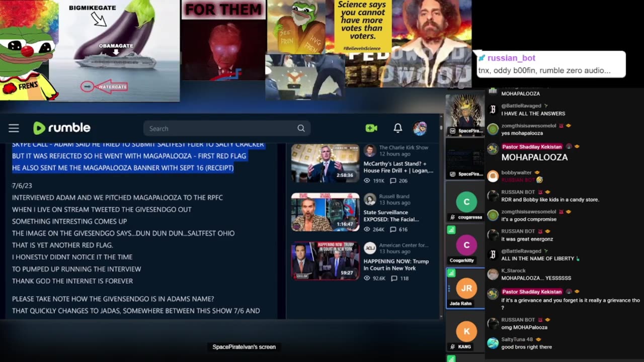Click the green audio indicator above Jada Rahn

[451, 273]
